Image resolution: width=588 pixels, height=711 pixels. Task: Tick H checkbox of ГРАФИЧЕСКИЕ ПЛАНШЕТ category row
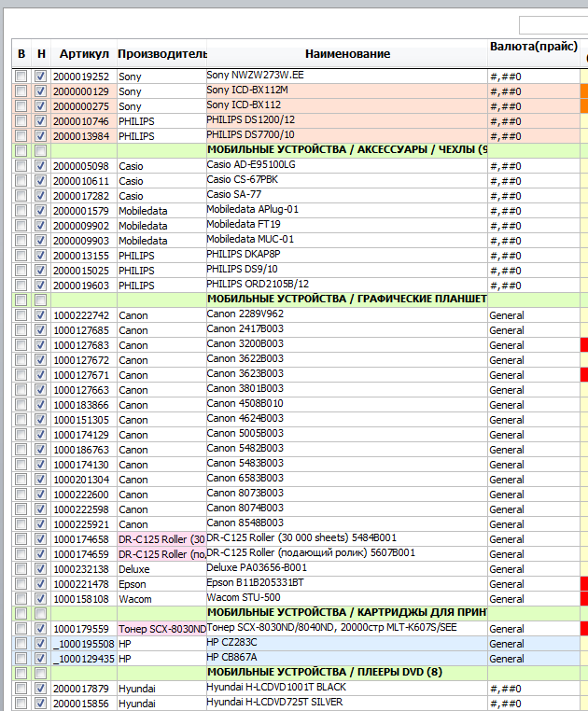click(40, 300)
